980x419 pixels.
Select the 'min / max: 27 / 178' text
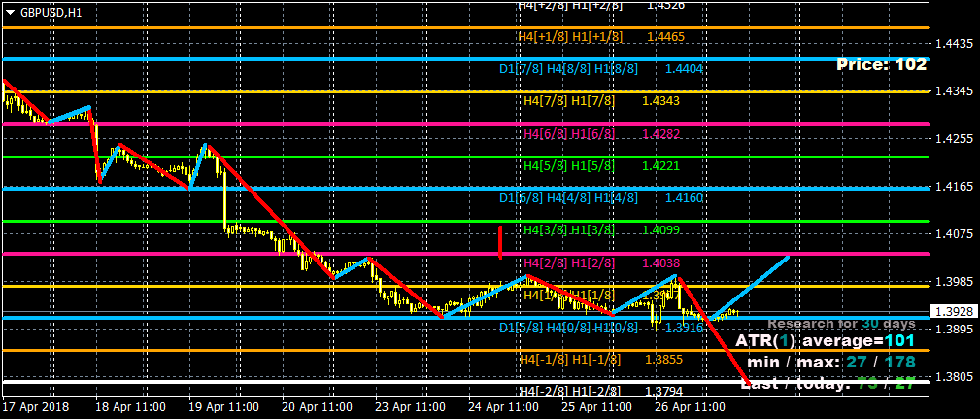(831, 362)
